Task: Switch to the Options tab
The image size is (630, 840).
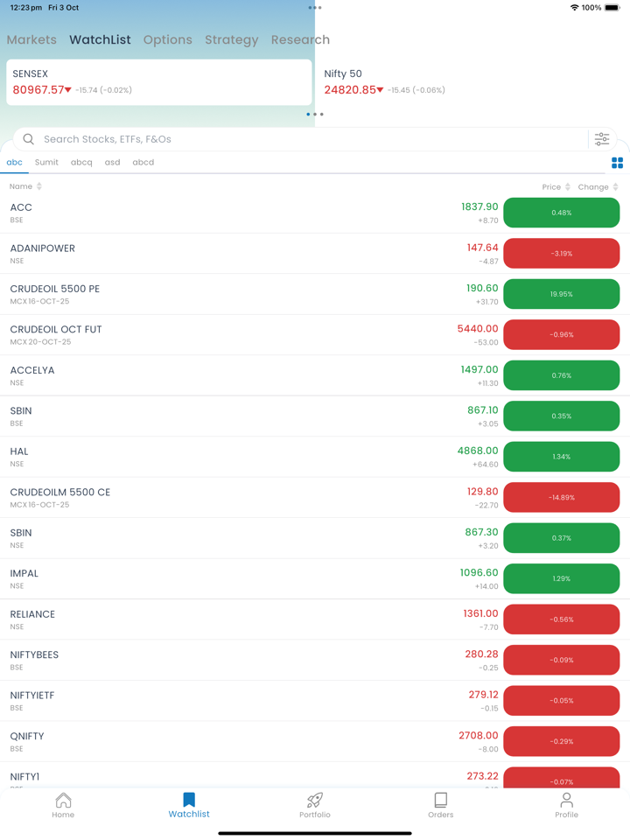Action: (167, 40)
